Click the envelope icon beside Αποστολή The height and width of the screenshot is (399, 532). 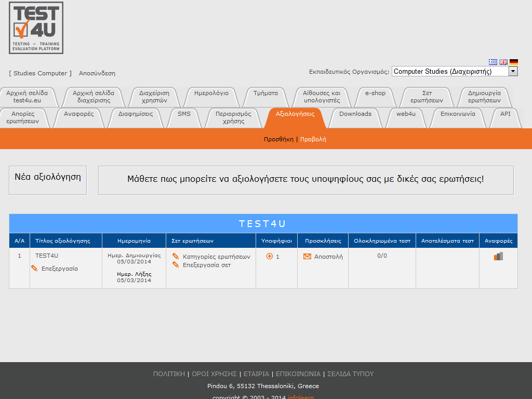pos(307,257)
